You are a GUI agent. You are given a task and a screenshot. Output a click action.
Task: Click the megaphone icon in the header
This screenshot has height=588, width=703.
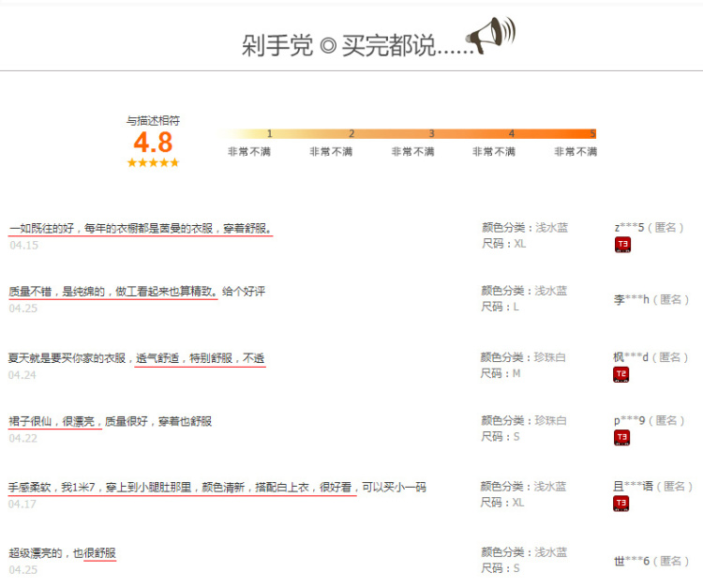click(x=490, y=36)
